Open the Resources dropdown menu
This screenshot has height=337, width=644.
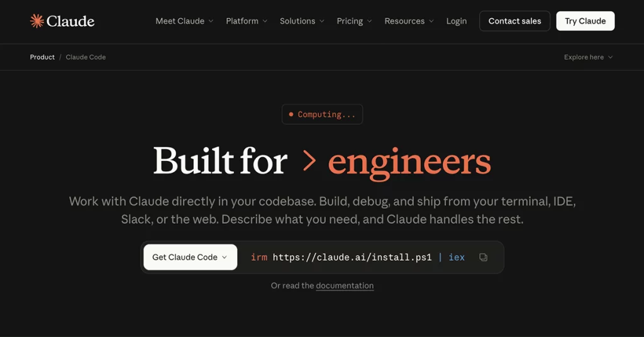pyautogui.click(x=409, y=21)
